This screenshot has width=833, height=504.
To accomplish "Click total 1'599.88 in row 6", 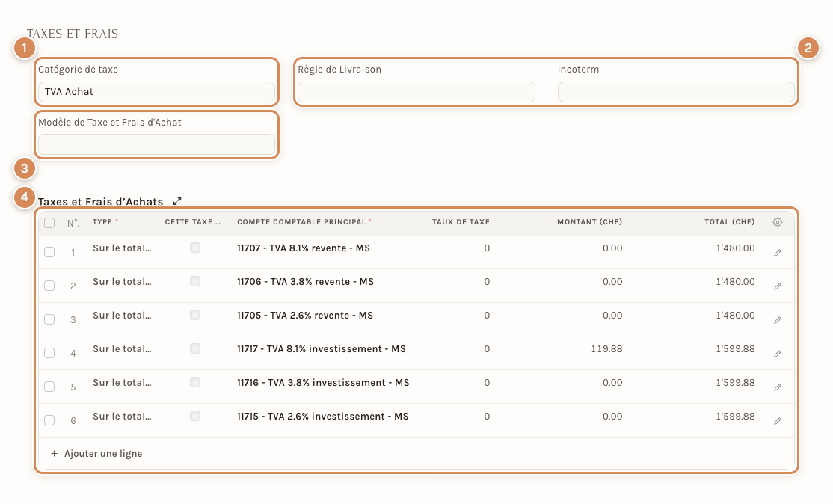I will pos(735,417).
